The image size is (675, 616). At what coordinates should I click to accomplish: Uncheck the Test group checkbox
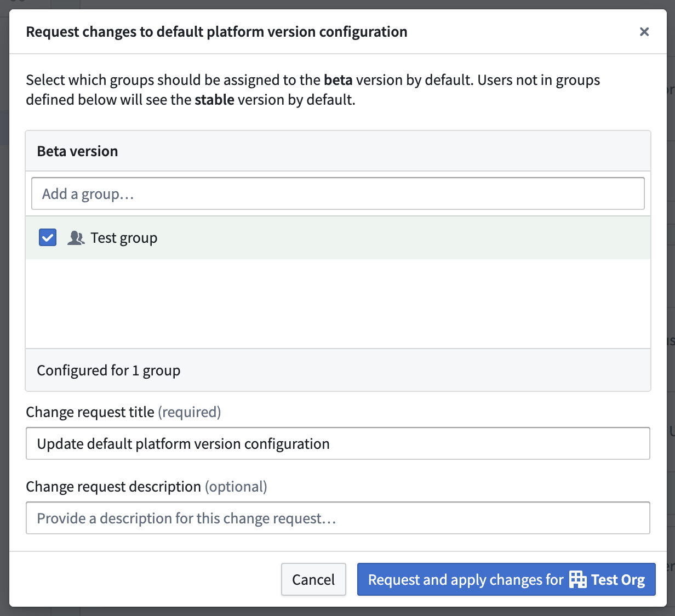48,238
